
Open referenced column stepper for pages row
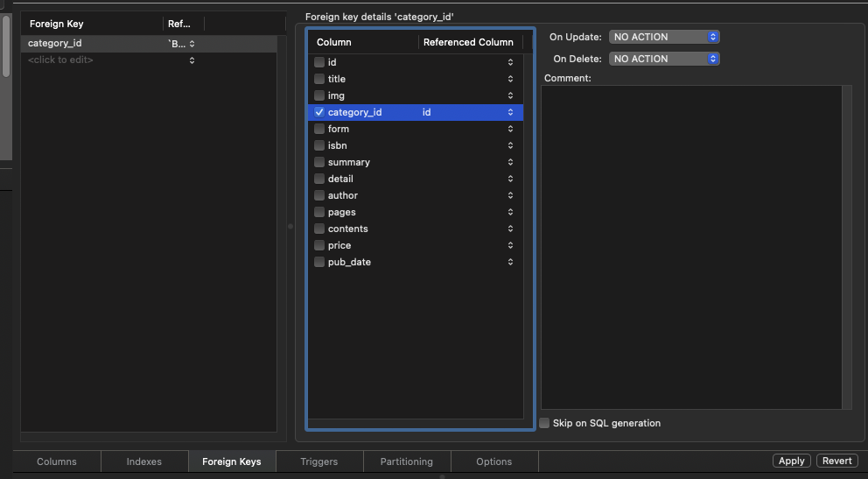[x=510, y=212]
